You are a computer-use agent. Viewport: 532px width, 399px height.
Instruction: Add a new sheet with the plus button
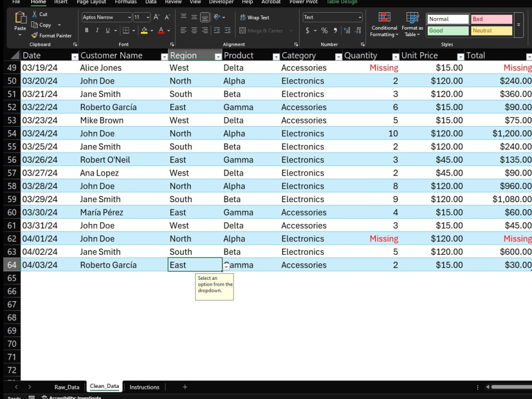coord(185,387)
